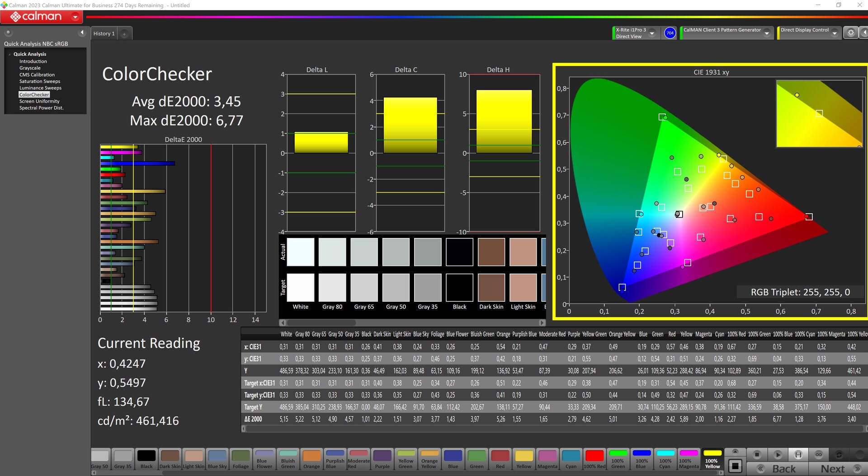Open the Direct Display Control dropdown

point(835,33)
